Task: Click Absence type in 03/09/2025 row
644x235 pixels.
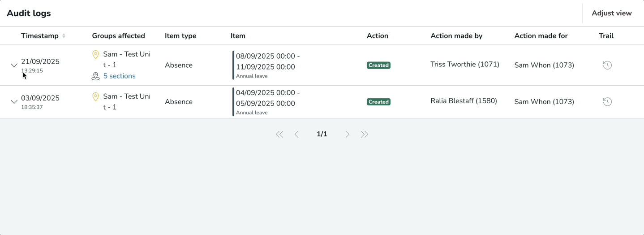Action: 179,102
